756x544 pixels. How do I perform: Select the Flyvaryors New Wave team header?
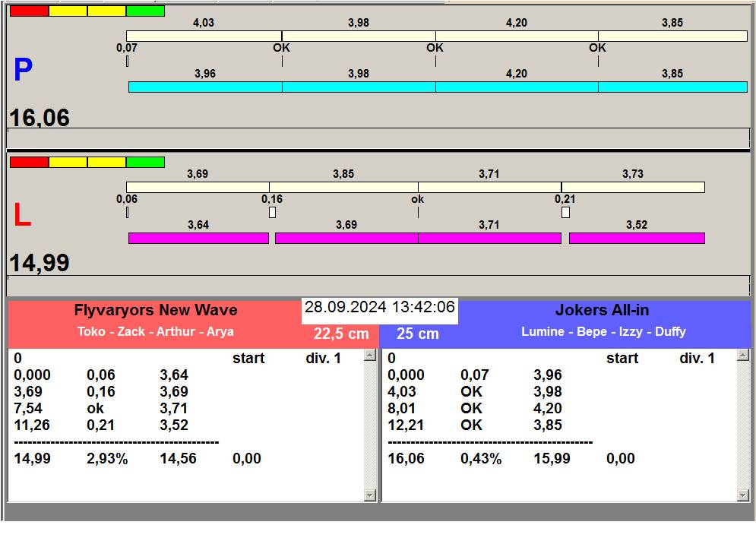point(155,311)
